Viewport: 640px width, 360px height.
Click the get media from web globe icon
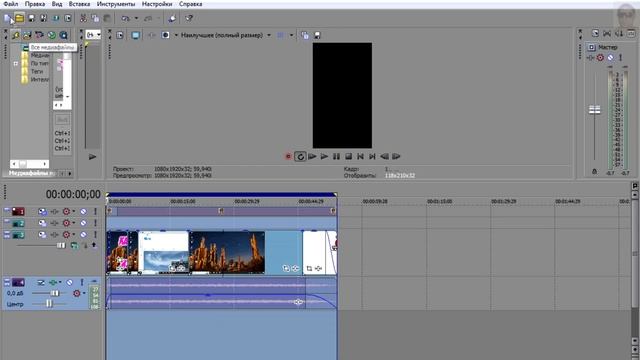(x=51, y=35)
